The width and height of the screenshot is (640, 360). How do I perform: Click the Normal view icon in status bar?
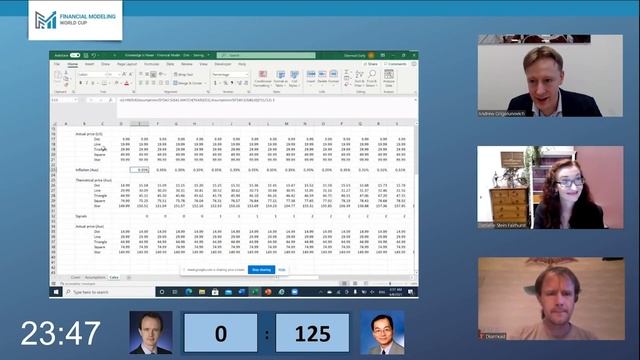point(344,283)
